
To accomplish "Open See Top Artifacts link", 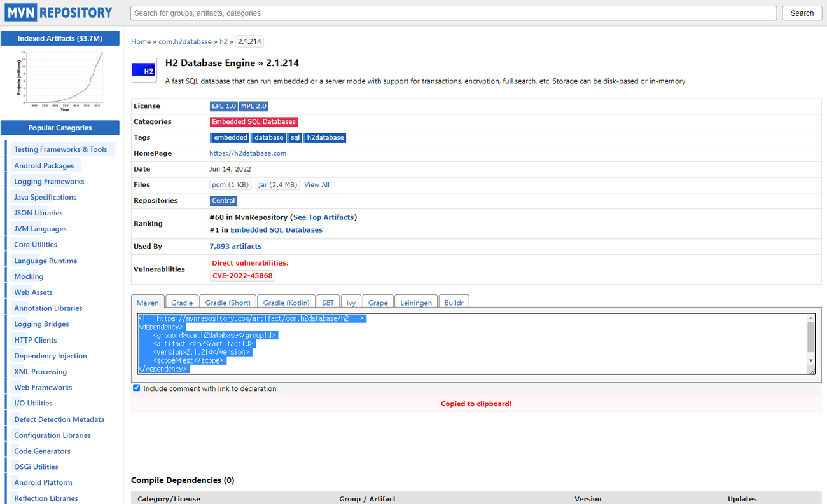I will click(323, 217).
